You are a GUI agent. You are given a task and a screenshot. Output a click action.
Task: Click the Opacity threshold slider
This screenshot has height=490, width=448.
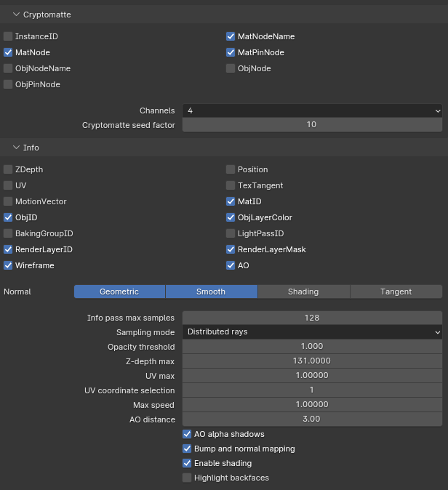312,347
